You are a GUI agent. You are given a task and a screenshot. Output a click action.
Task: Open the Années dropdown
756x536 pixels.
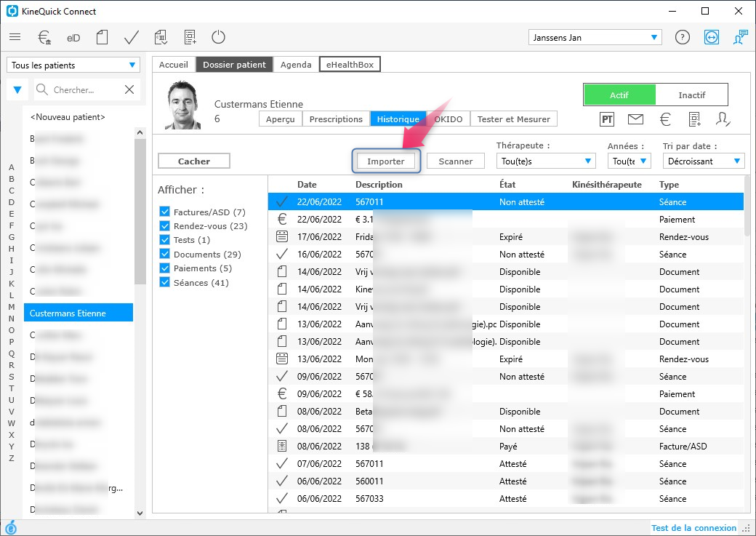(x=630, y=161)
